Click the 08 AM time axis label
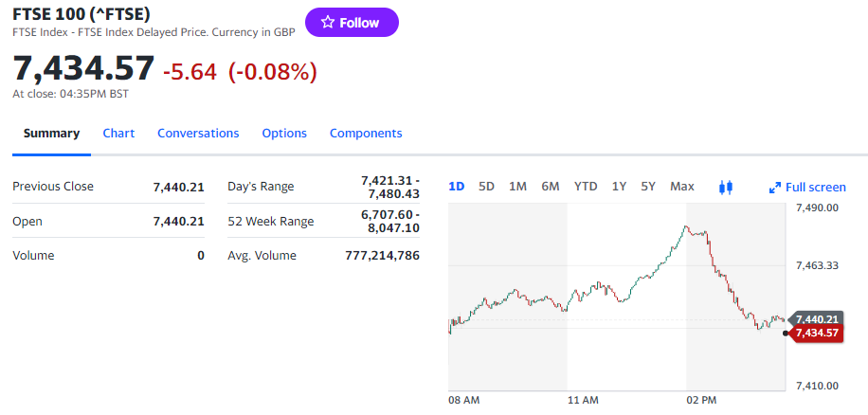 coord(464,400)
